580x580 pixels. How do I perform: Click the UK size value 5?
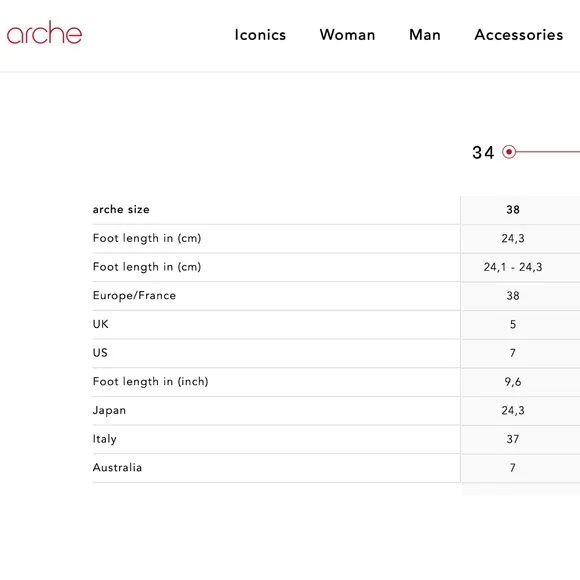(x=513, y=324)
